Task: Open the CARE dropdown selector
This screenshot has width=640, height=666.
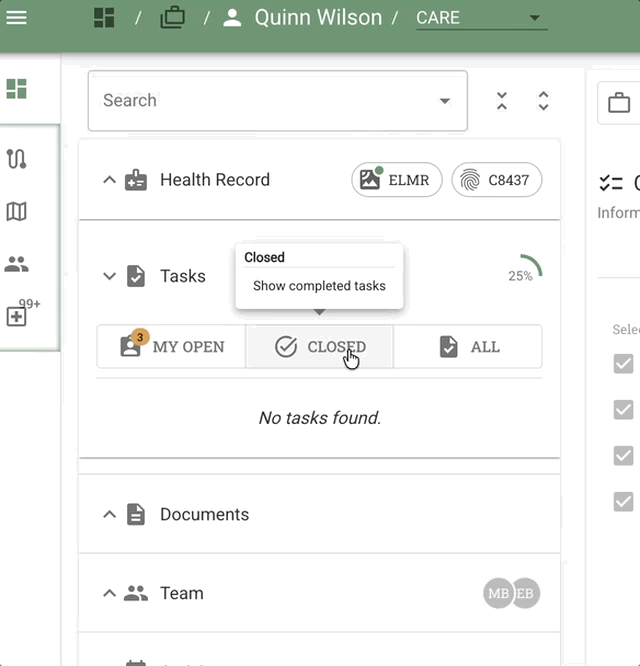Action: (x=481, y=18)
